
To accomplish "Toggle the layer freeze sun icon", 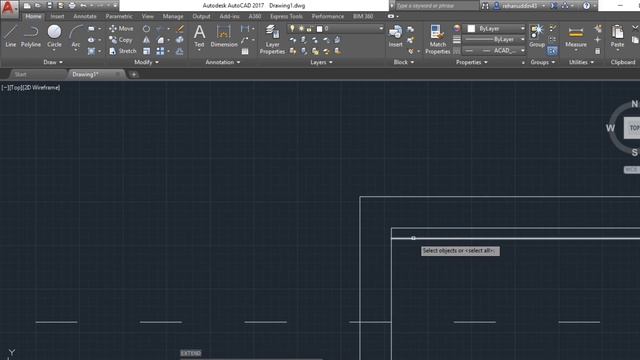I will (x=301, y=29).
